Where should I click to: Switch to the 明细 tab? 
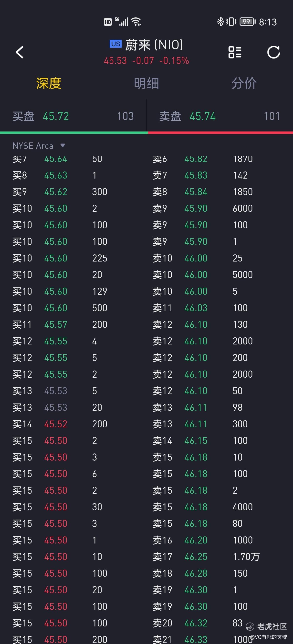(x=146, y=83)
